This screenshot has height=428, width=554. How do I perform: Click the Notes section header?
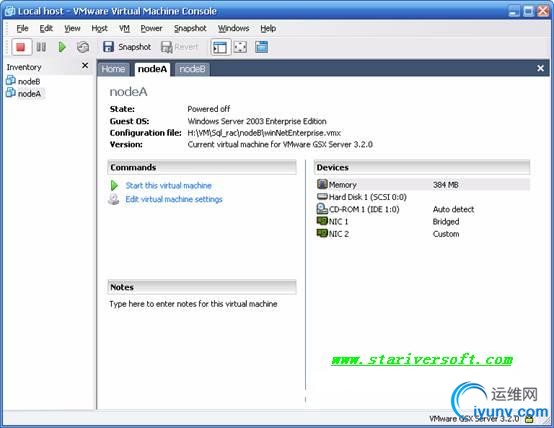coord(202,287)
